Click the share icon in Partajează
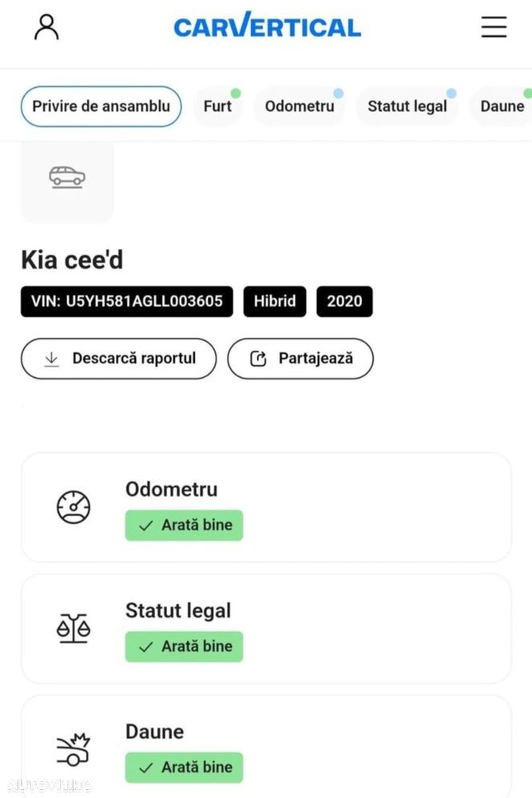The height and width of the screenshot is (798, 532). [258, 359]
